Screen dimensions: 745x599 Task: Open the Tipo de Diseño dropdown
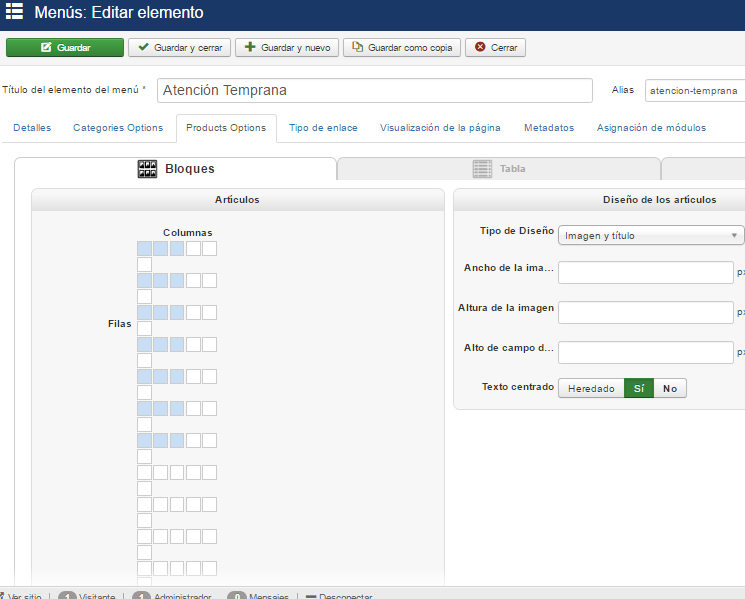pyautogui.click(x=651, y=235)
